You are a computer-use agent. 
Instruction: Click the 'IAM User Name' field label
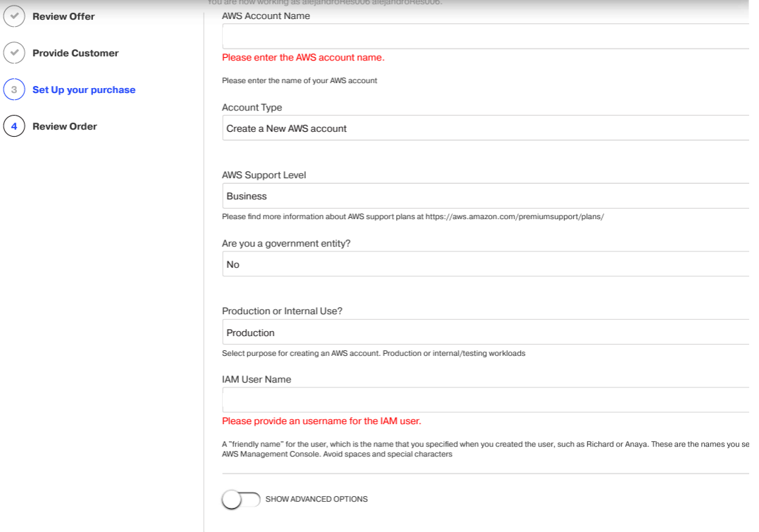click(257, 380)
